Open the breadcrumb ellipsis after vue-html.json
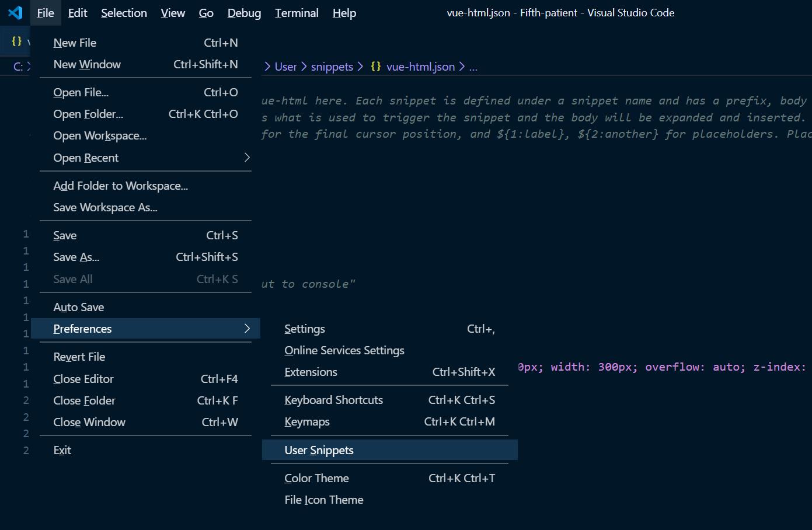 (x=473, y=67)
